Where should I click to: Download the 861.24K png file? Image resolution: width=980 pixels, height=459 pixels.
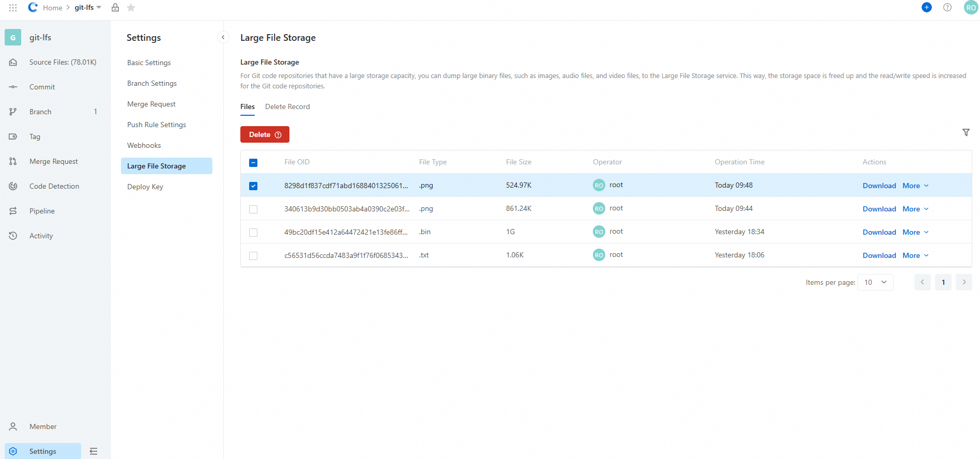[x=879, y=209]
